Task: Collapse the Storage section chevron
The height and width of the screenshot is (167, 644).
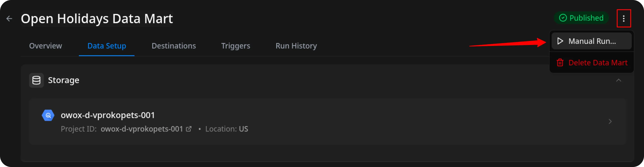Action: [619, 80]
